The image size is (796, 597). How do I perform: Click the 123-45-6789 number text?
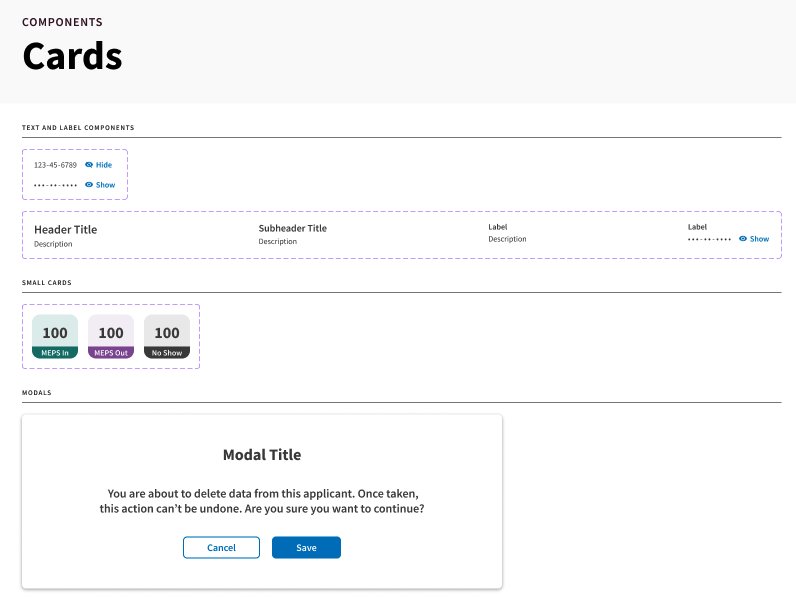coord(55,165)
